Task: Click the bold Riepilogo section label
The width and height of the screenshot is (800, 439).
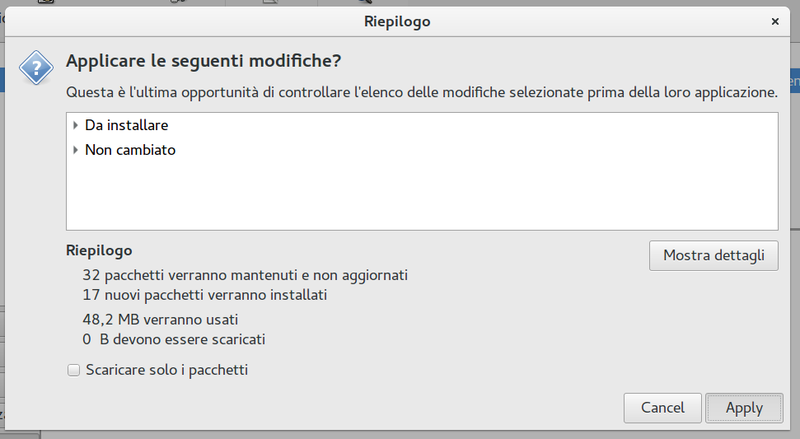Action: pos(99,250)
